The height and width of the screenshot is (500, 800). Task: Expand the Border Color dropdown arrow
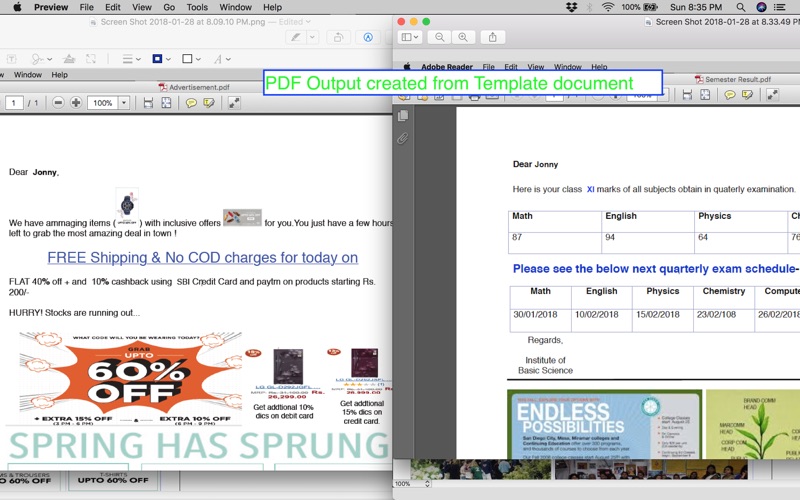click(x=168, y=59)
